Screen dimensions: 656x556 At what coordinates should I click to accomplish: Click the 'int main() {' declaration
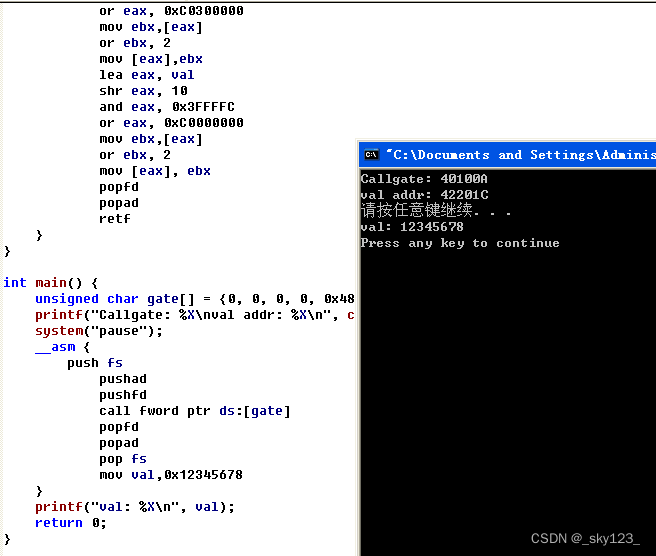click(51, 283)
